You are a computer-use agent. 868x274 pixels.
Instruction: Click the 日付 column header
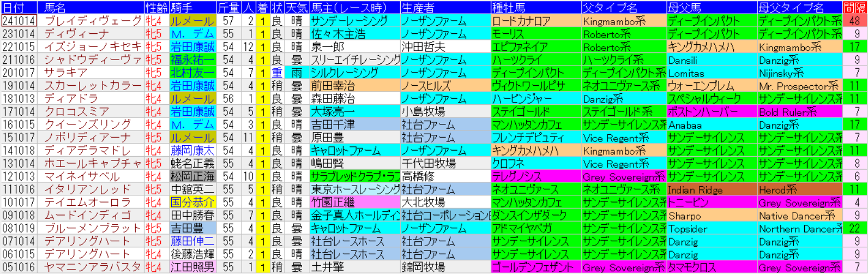[x=19, y=8]
